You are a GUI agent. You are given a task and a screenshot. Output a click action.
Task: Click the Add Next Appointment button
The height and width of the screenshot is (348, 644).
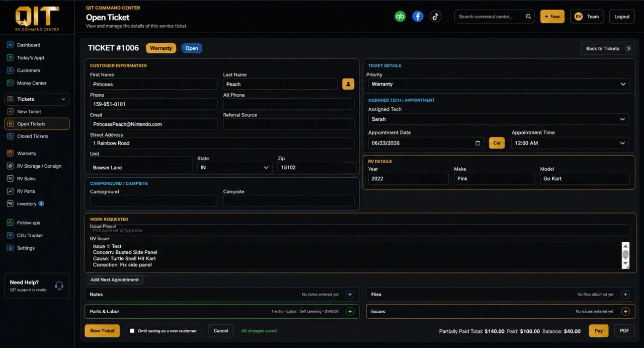pos(114,280)
